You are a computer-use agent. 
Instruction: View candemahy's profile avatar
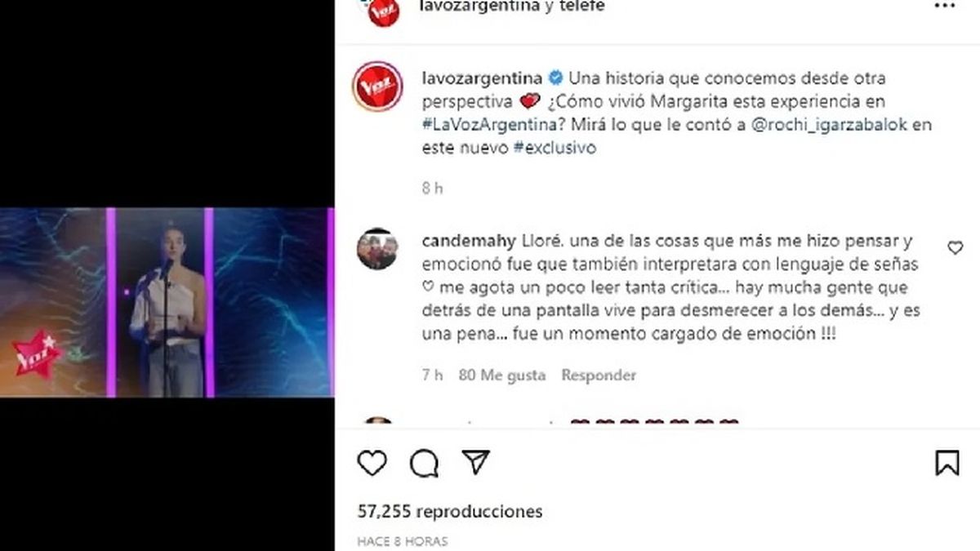(x=377, y=248)
